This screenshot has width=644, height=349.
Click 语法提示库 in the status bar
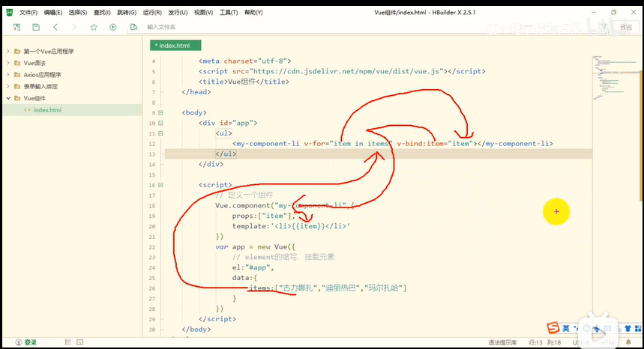pyautogui.click(x=502, y=342)
